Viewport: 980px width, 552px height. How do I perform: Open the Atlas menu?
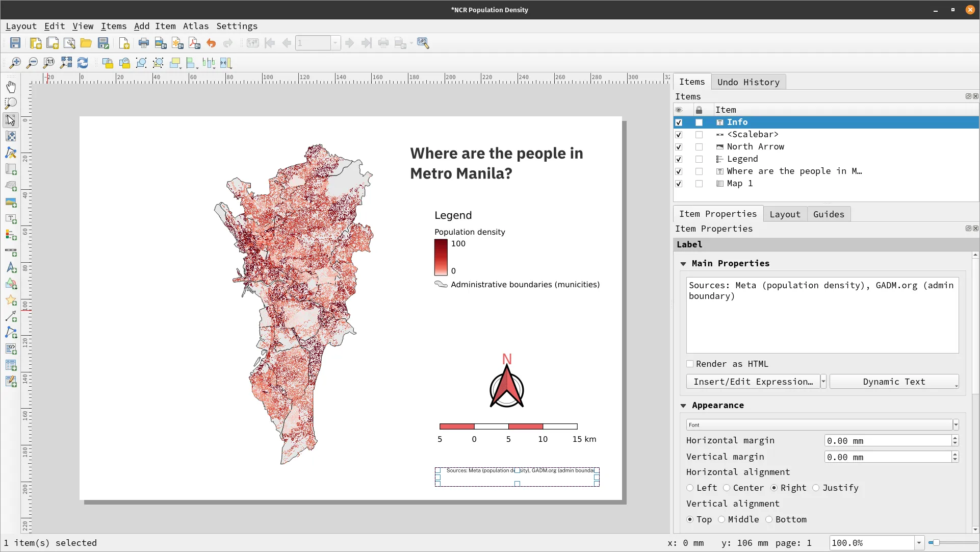point(196,26)
